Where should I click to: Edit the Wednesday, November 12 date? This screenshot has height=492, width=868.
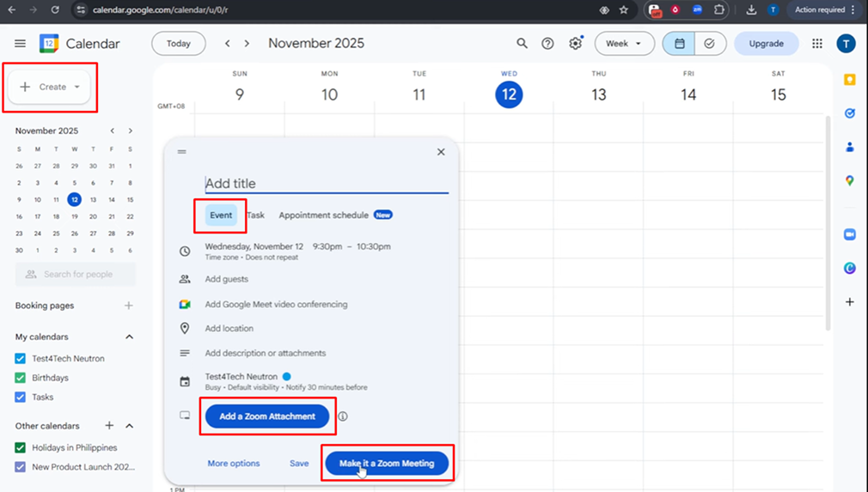(x=254, y=246)
